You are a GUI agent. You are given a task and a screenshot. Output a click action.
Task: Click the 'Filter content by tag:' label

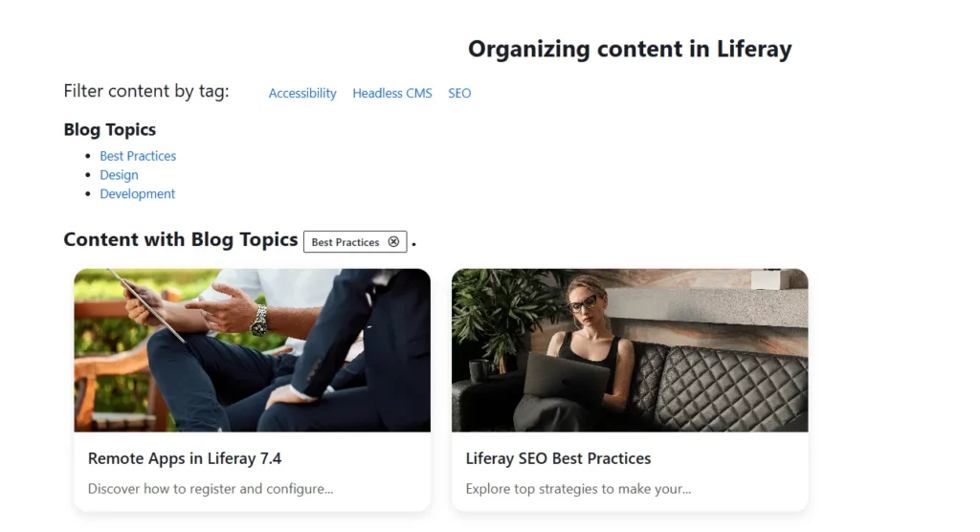point(146,92)
